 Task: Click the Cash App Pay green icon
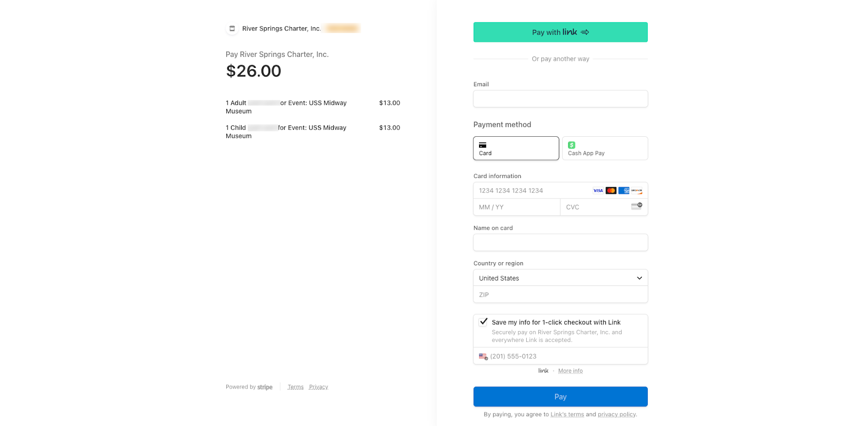click(571, 145)
